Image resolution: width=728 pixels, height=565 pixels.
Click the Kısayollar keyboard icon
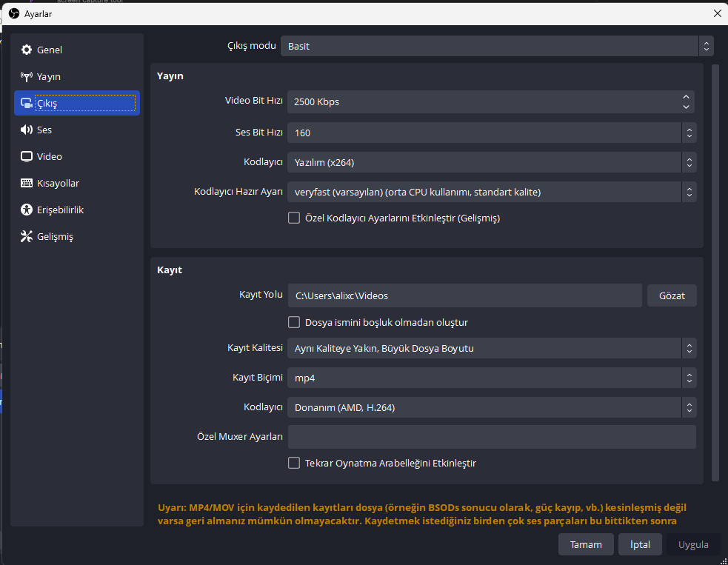pyautogui.click(x=27, y=184)
